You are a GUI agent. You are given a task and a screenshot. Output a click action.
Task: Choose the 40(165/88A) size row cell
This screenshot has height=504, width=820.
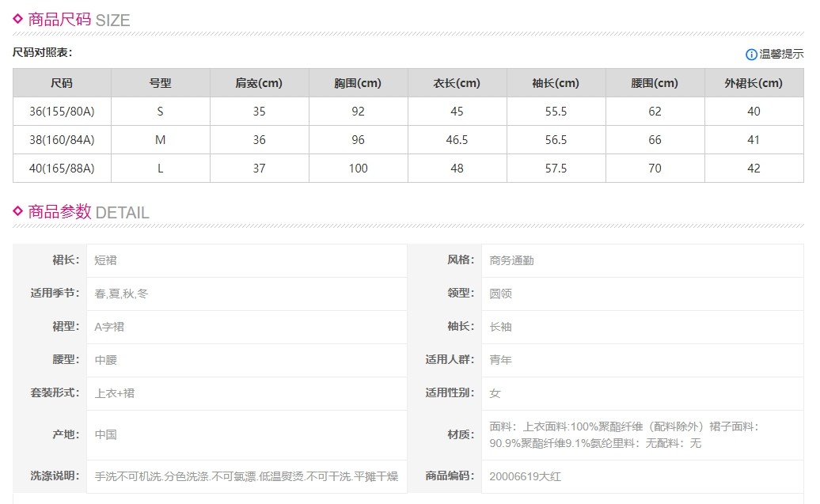point(62,169)
